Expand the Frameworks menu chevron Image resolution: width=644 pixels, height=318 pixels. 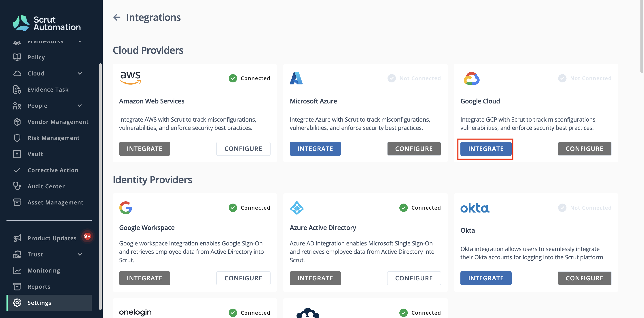tap(80, 41)
